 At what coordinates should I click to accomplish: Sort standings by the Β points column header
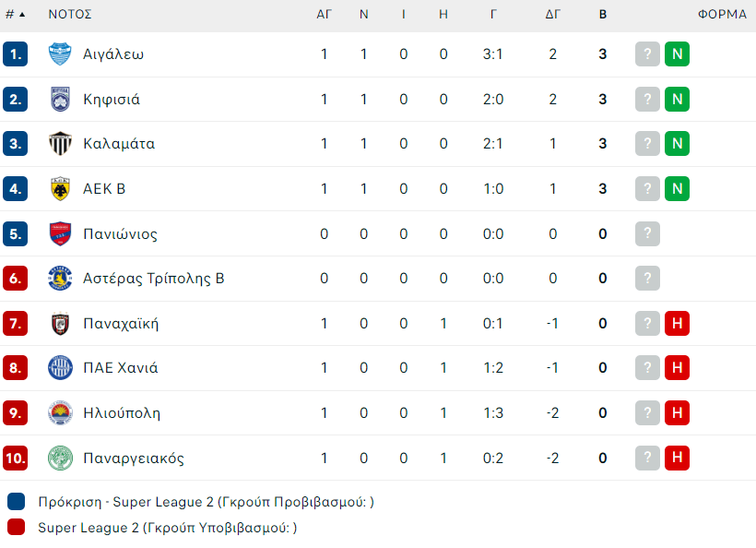tap(603, 15)
